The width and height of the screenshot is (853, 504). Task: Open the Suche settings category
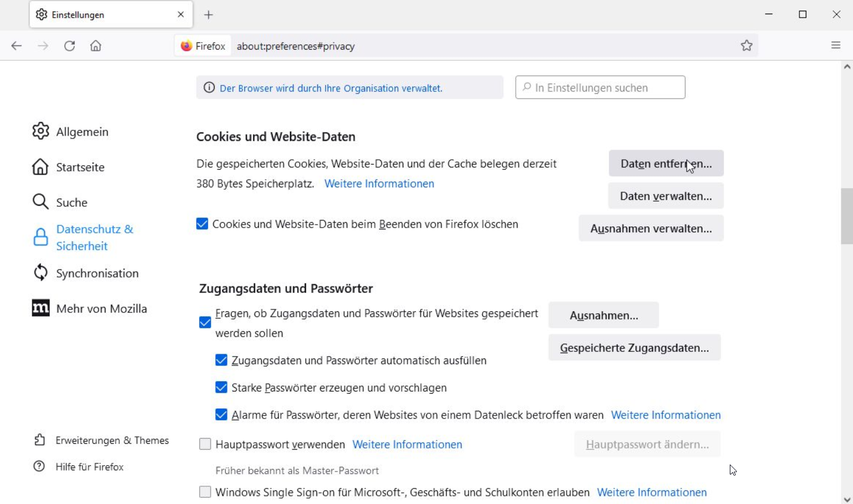click(72, 202)
